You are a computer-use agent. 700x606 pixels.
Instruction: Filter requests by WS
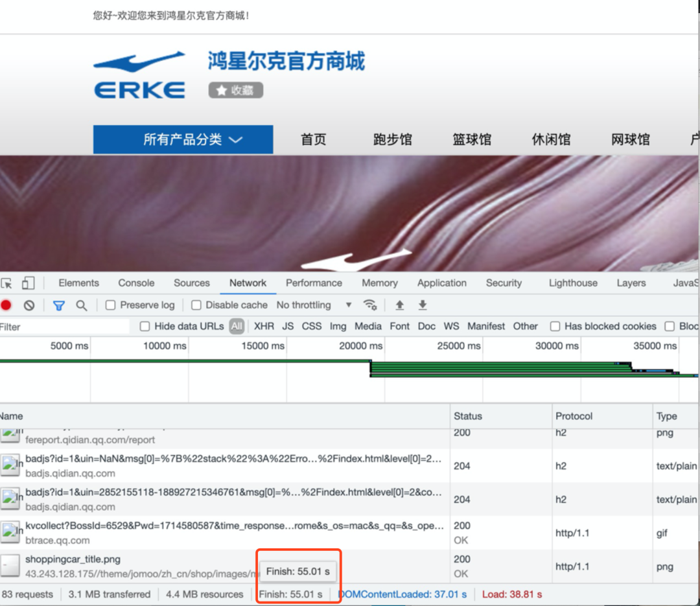point(451,327)
